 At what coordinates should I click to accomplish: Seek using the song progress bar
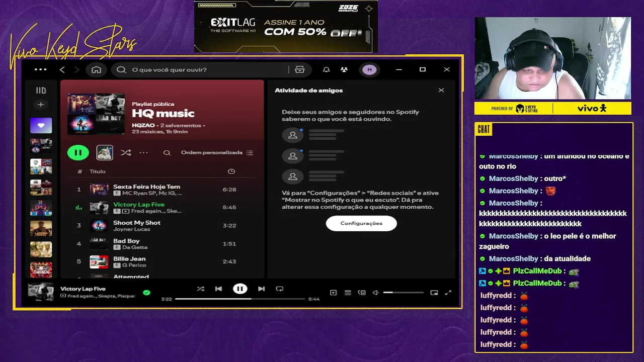[240, 299]
